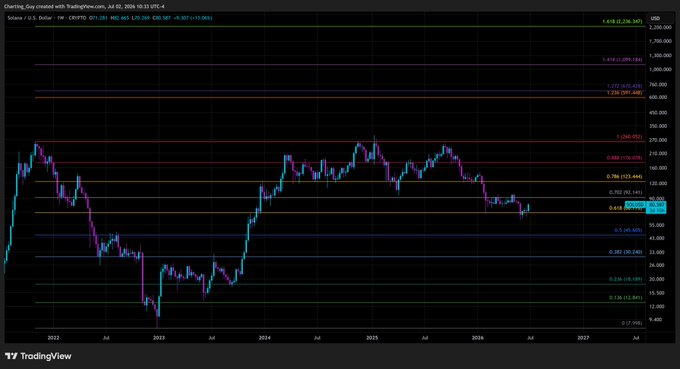Image resolution: width=680 pixels, height=369 pixels.
Task: Click the 2,200.000 price axis label
Action: (x=660, y=27)
